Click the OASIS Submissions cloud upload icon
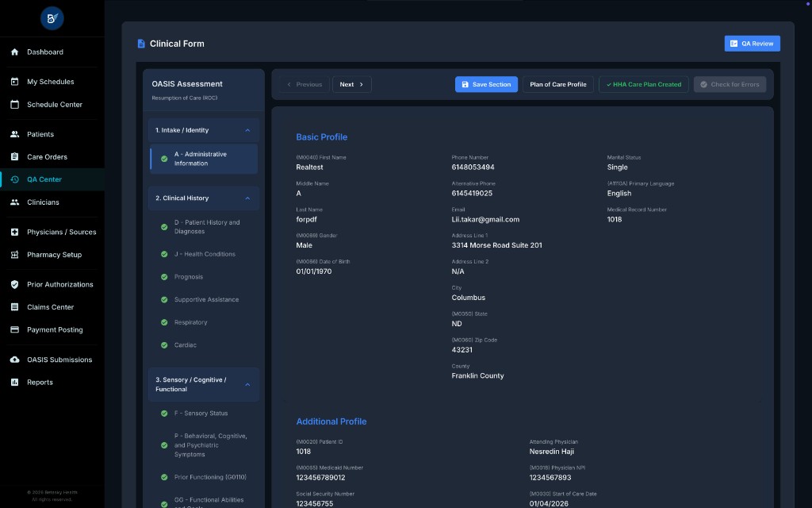 14,360
